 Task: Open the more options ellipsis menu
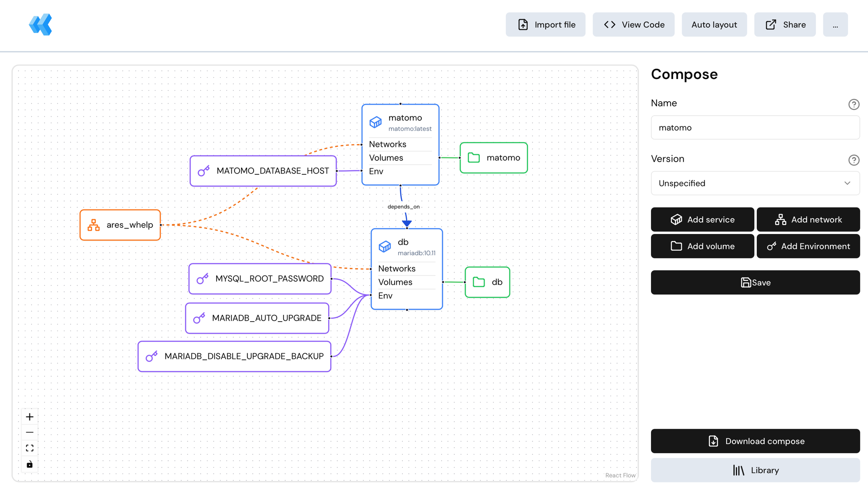835,25
